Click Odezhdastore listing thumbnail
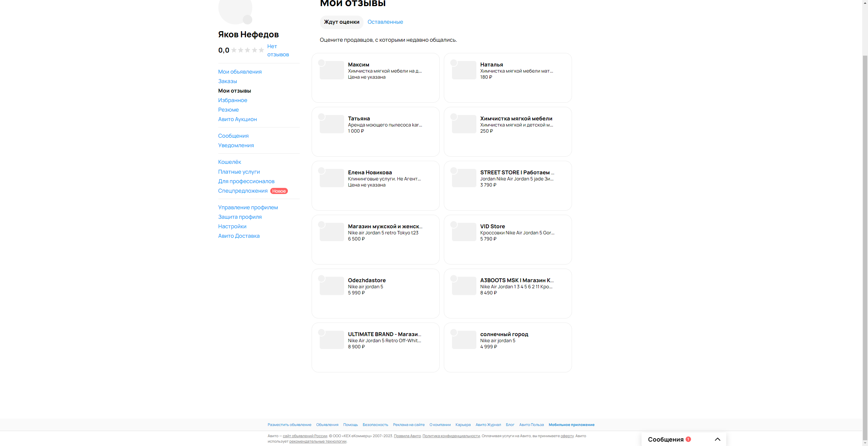The height and width of the screenshot is (446, 868). tap(332, 286)
